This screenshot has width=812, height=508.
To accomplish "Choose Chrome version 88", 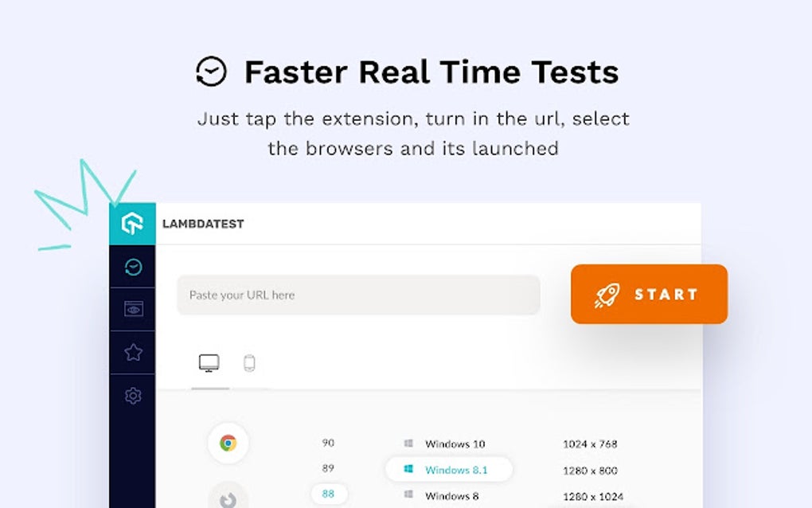I will 328,494.
